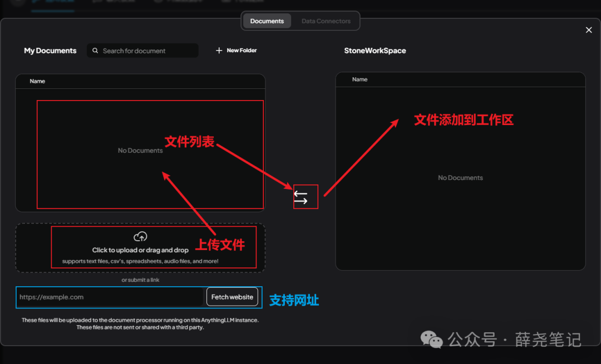601x364 pixels.
Task: Click the cloud upload icon
Action: (140, 237)
